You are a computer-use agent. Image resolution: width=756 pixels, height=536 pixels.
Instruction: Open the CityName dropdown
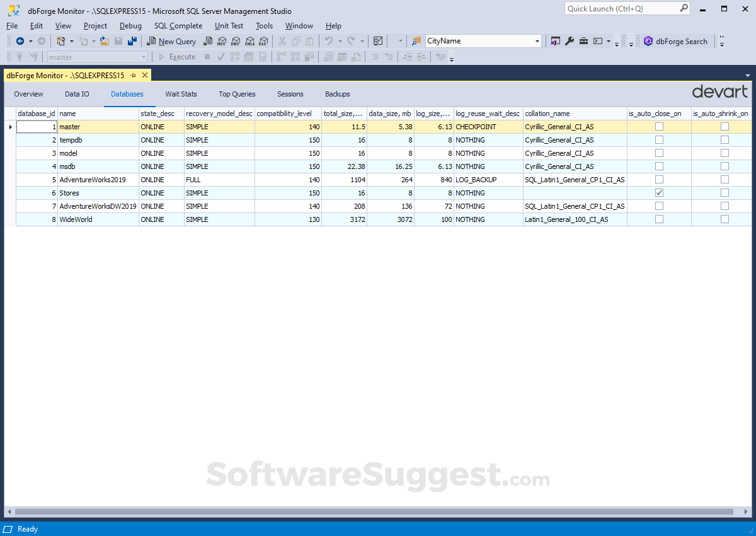pos(537,40)
